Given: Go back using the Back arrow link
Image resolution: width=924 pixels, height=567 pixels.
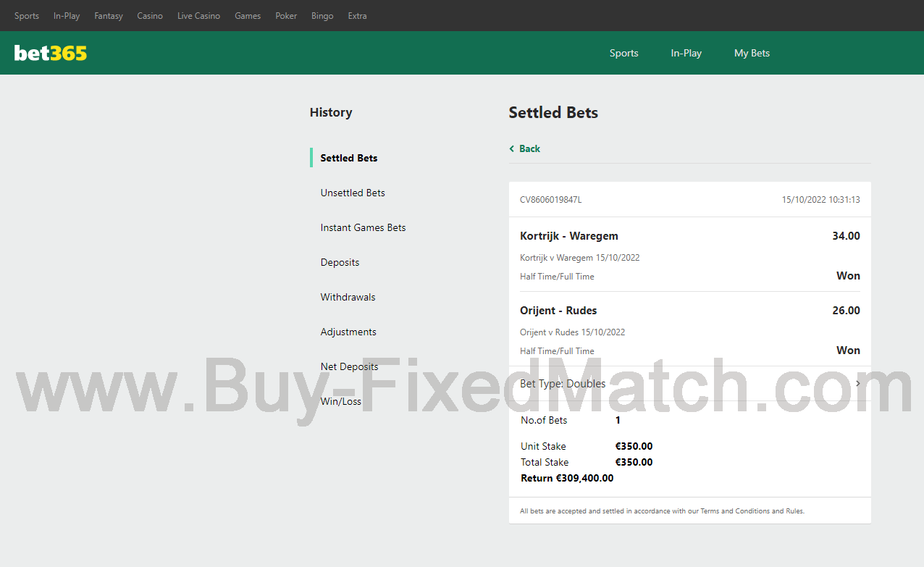Looking at the screenshot, I should pyautogui.click(x=525, y=148).
